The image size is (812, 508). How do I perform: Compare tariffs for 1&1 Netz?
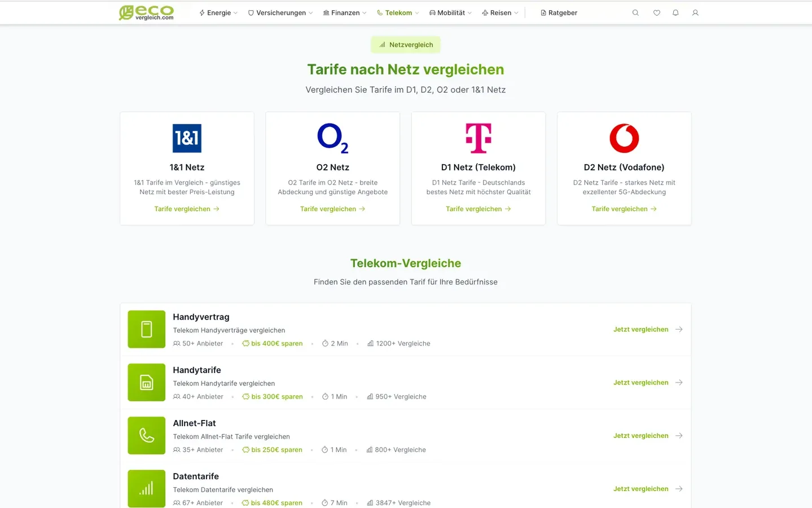click(x=187, y=209)
